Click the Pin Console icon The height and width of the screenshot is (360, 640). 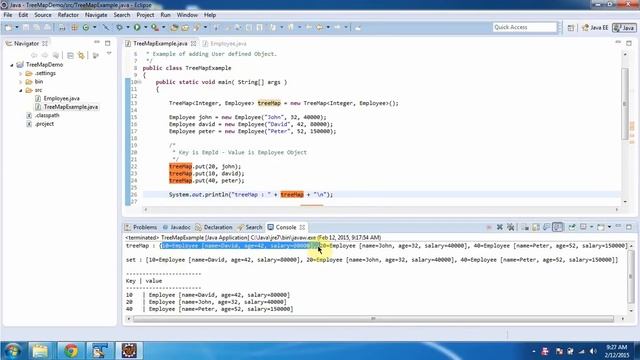click(x=572, y=227)
